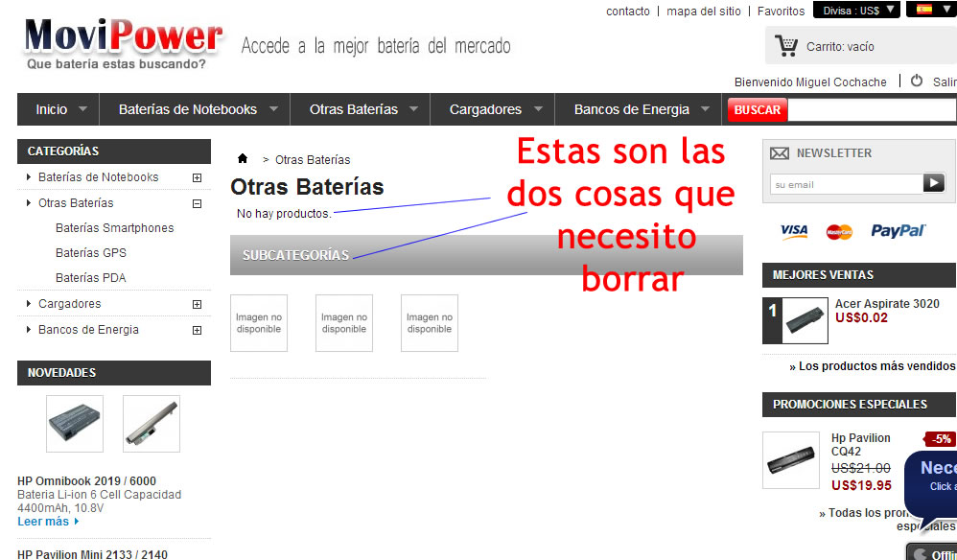Open Bancos de Energia menu arrow
Screen dimensions: 957x560
point(706,109)
